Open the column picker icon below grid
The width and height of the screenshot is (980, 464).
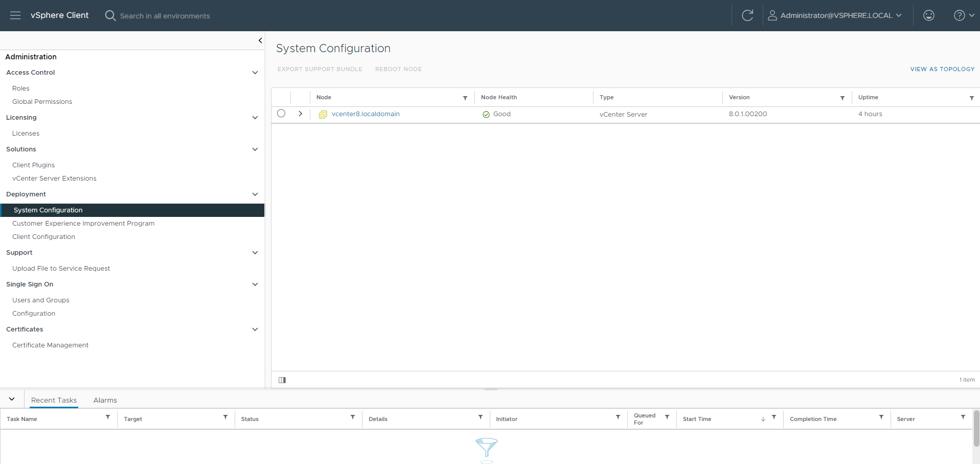(x=282, y=380)
